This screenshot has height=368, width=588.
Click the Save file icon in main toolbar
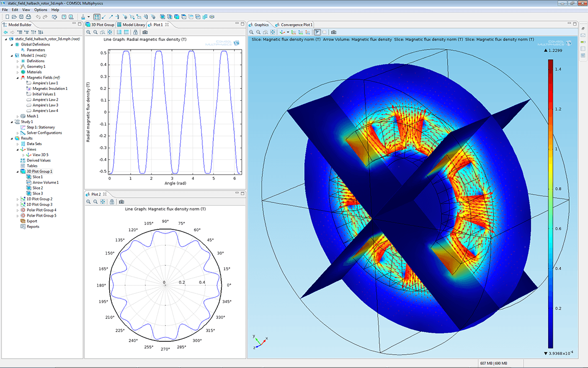[21, 17]
